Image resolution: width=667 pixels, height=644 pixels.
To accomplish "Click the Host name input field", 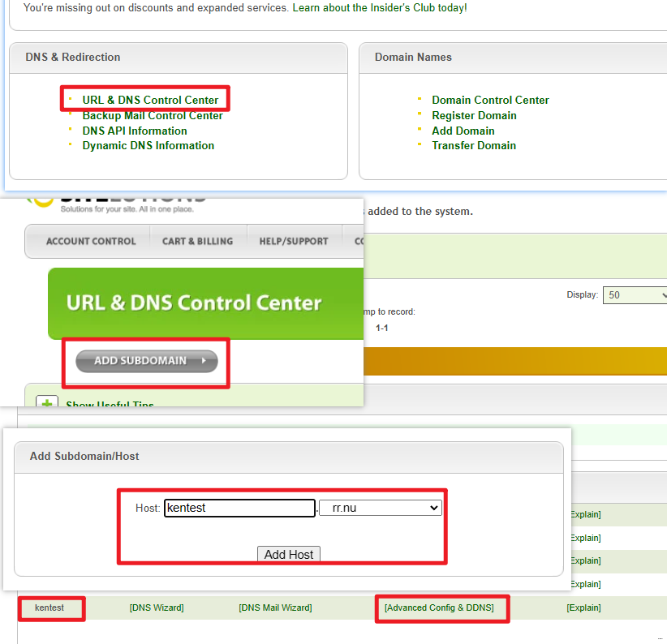I will click(239, 508).
